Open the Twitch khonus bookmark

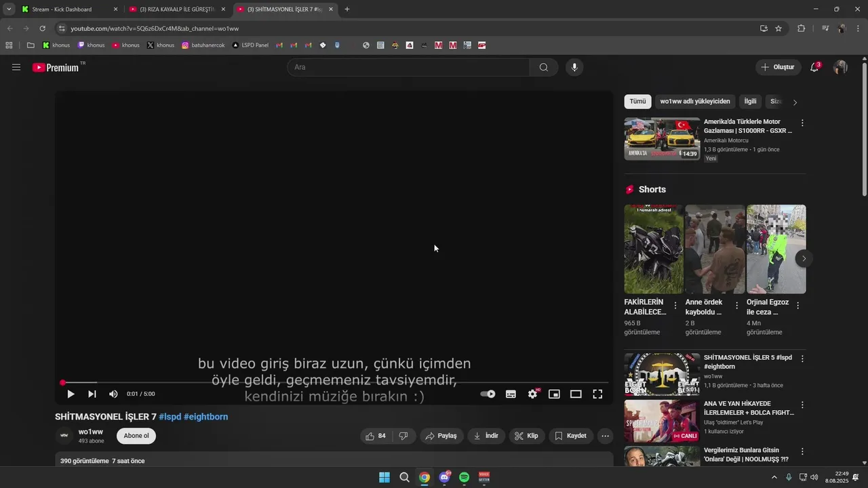91,45
